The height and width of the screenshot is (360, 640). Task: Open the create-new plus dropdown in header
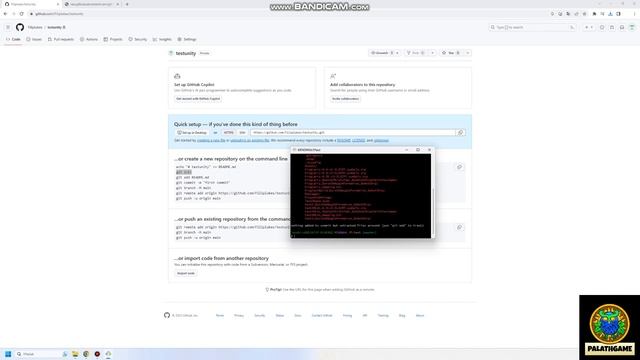589,27
